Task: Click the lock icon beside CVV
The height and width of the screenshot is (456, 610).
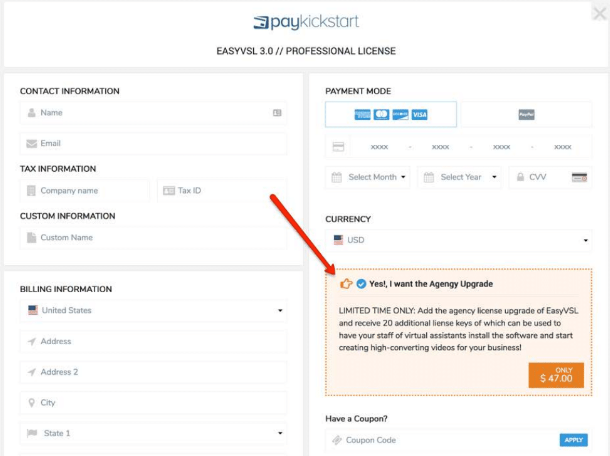Action: point(520,177)
